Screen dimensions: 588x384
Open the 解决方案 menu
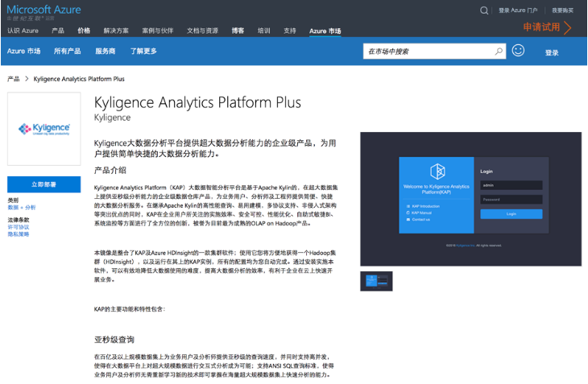tap(116, 31)
